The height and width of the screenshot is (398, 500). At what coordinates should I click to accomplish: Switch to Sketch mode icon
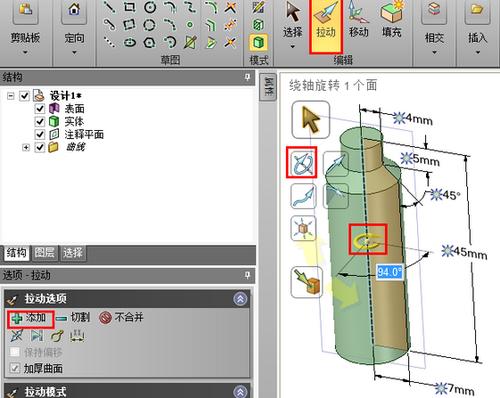pyautogui.click(x=258, y=8)
